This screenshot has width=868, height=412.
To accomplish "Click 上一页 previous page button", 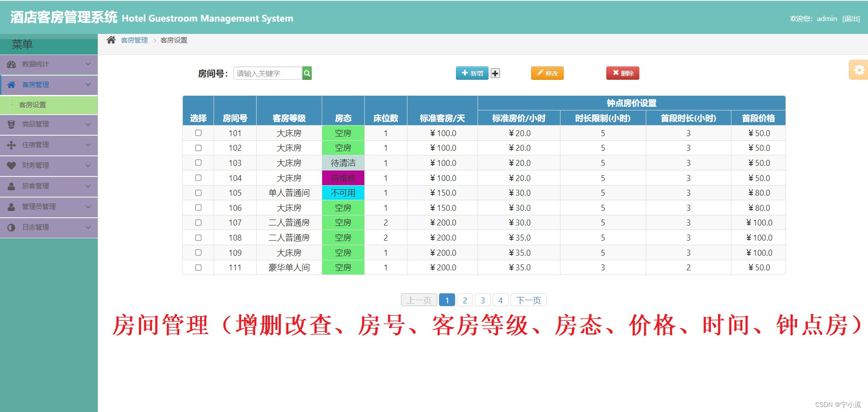I will [x=419, y=300].
